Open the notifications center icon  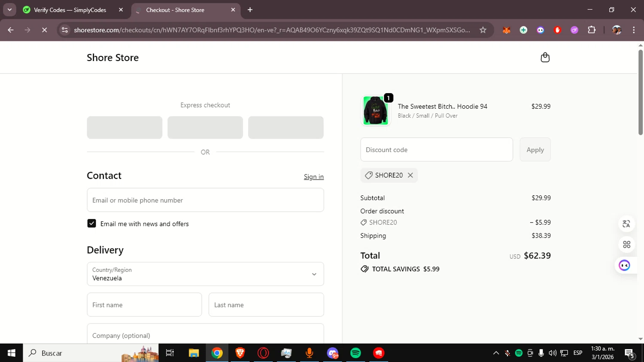(x=630, y=353)
